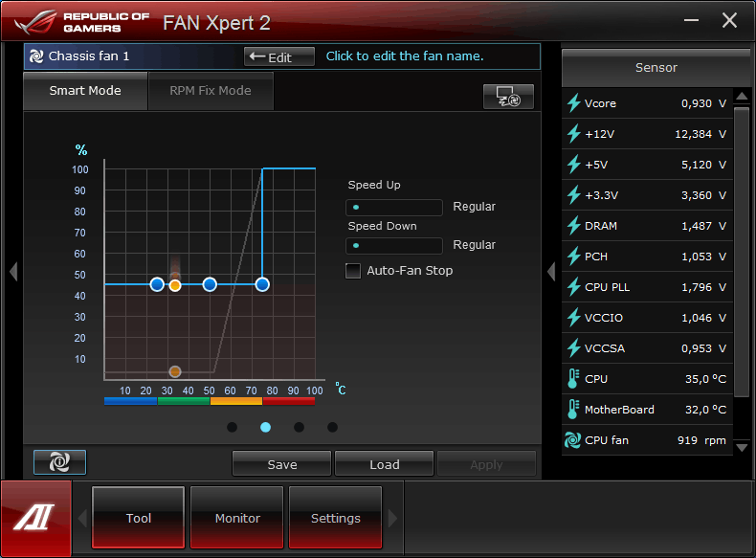Image resolution: width=756 pixels, height=558 pixels.
Task: Select the first page indicator dot
Action: point(232,427)
